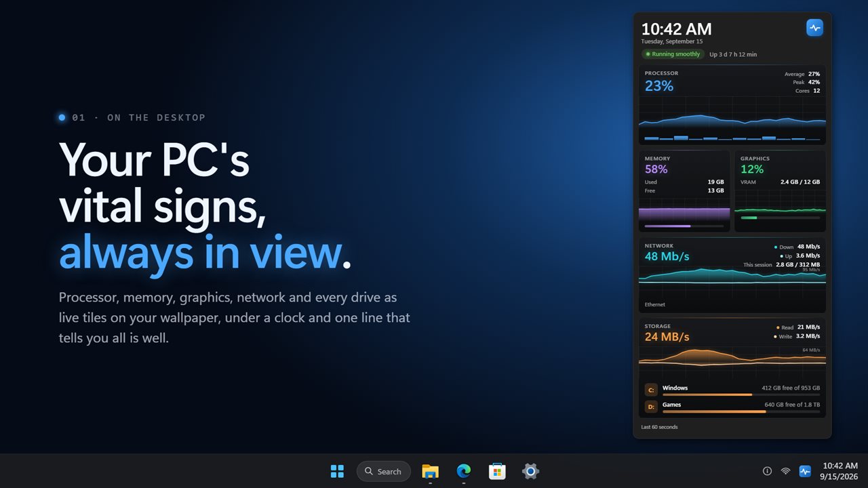Viewport: 868px width, 488px height.
Task: Click the Graphics "12%" reading
Action: 752,169
